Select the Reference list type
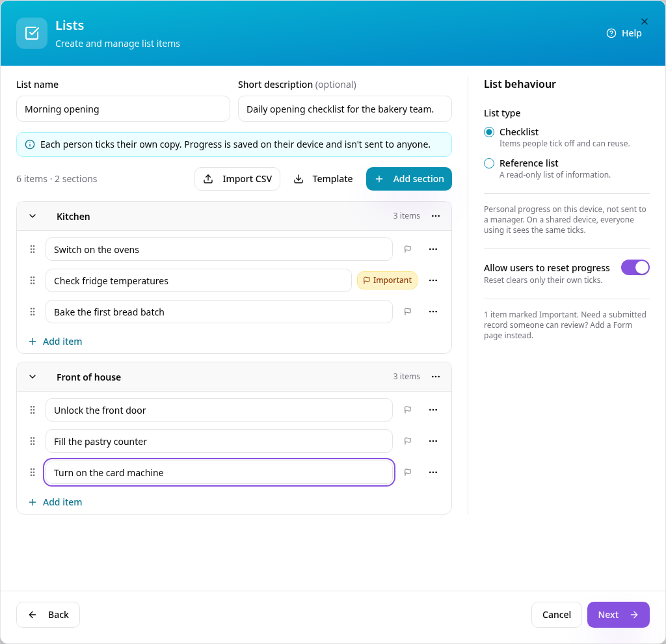The width and height of the screenshot is (666, 644). [x=489, y=163]
